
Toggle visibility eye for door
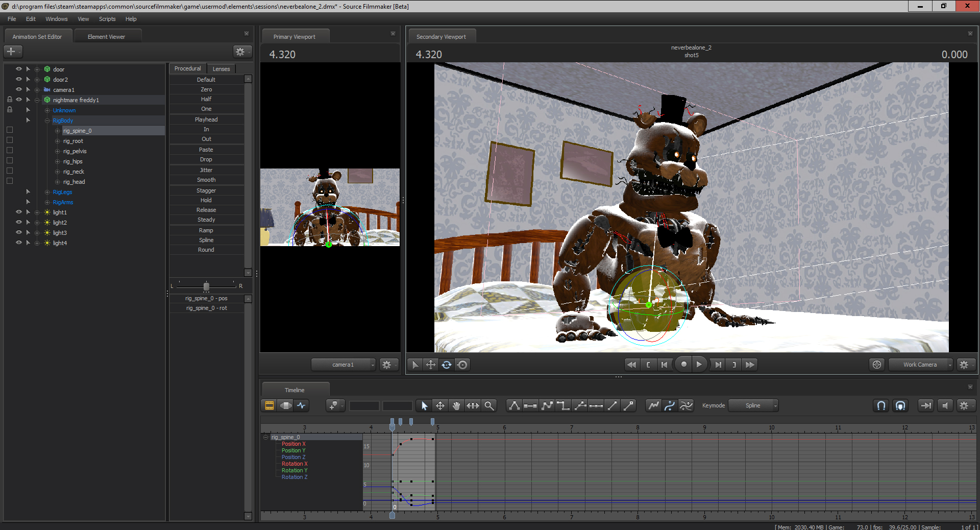click(19, 69)
